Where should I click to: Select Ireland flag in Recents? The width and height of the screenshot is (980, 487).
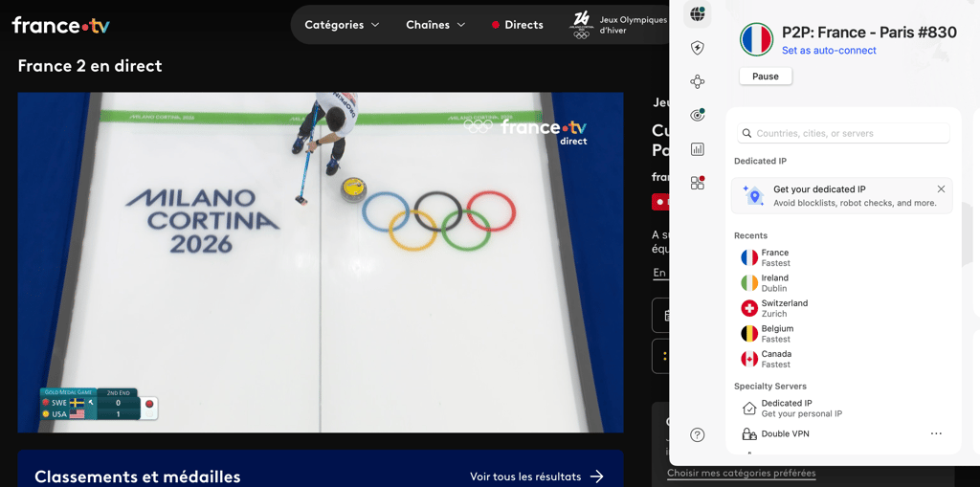point(748,283)
